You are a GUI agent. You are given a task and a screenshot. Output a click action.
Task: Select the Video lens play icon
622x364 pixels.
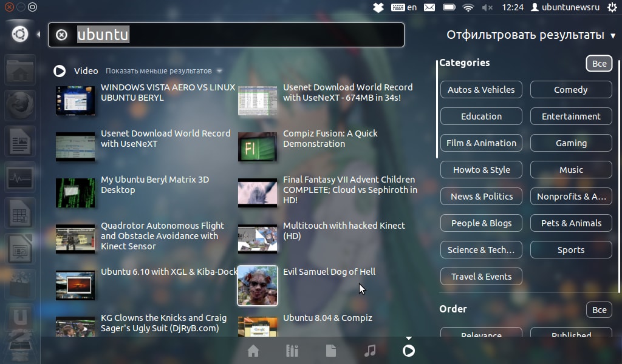[409, 351]
